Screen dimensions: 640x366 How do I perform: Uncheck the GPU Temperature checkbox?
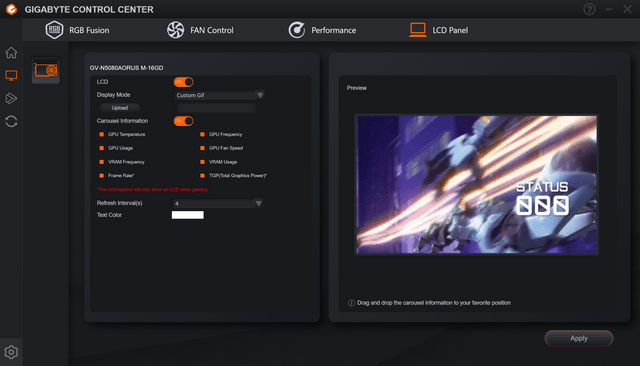point(101,134)
